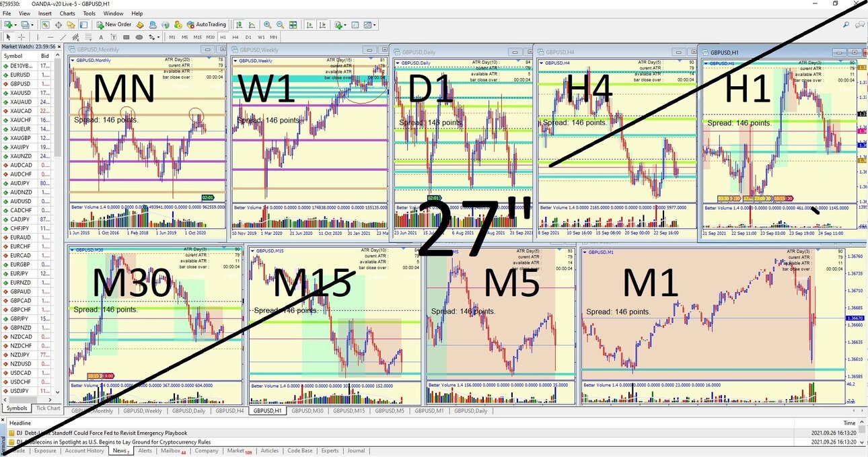This screenshot has width=868, height=457.
Task: Zoom out of the chart
Action: (x=280, y=24)
